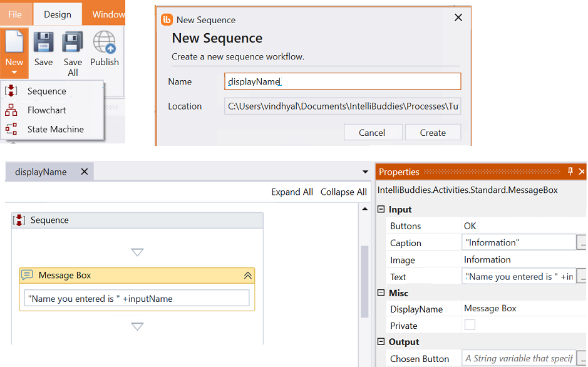Click the Chosen Button property label

coord(420,359)
